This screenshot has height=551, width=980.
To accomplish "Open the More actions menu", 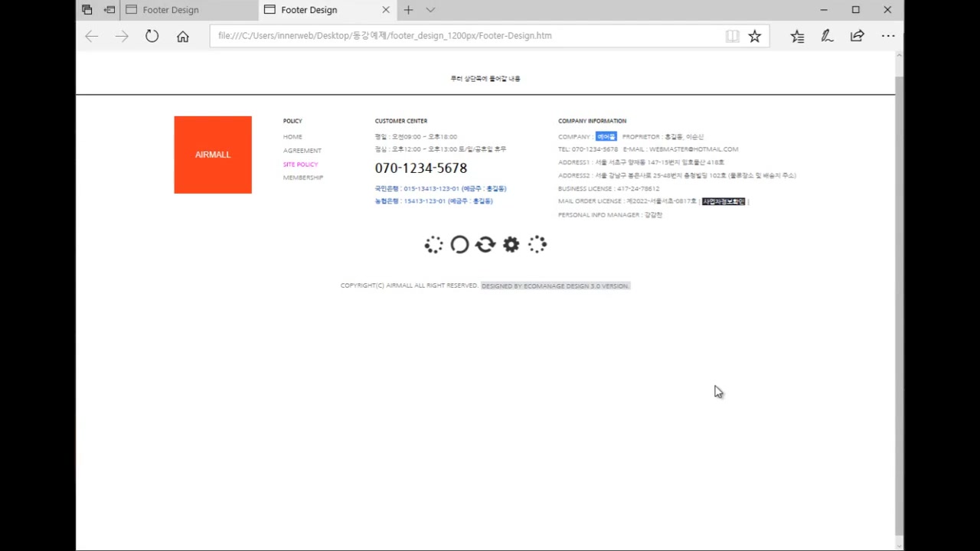I will click(x=887, y=35).
